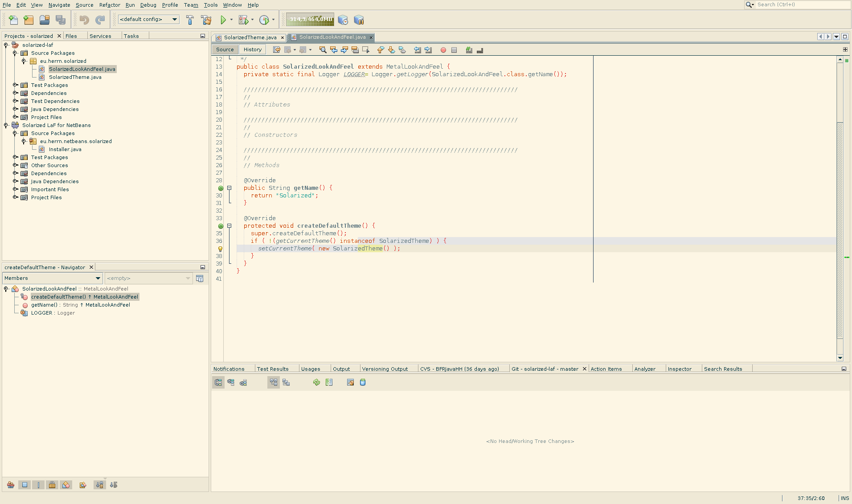The width and height of the screenshot is (852, 504).
Task: Select Installer.java in the project tree
Action: (x=65, y=149)
